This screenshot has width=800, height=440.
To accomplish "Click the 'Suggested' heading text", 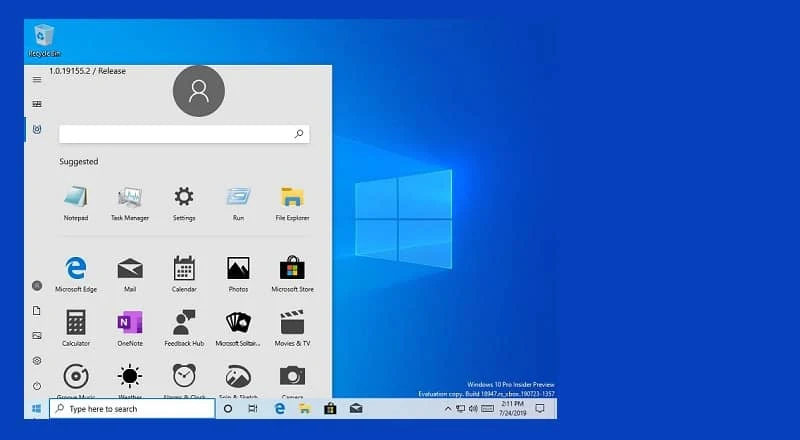I will click(79, 161).
